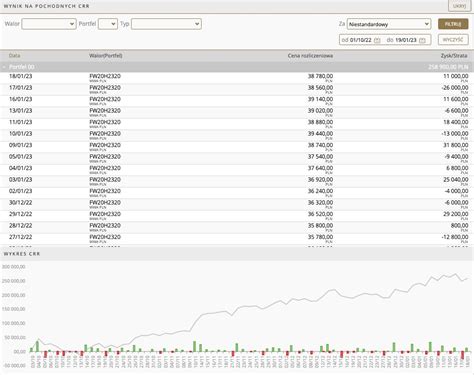Screen dimensions: 474x375
Task: Click the profit value 18 400,00
Action: [456, 122]
